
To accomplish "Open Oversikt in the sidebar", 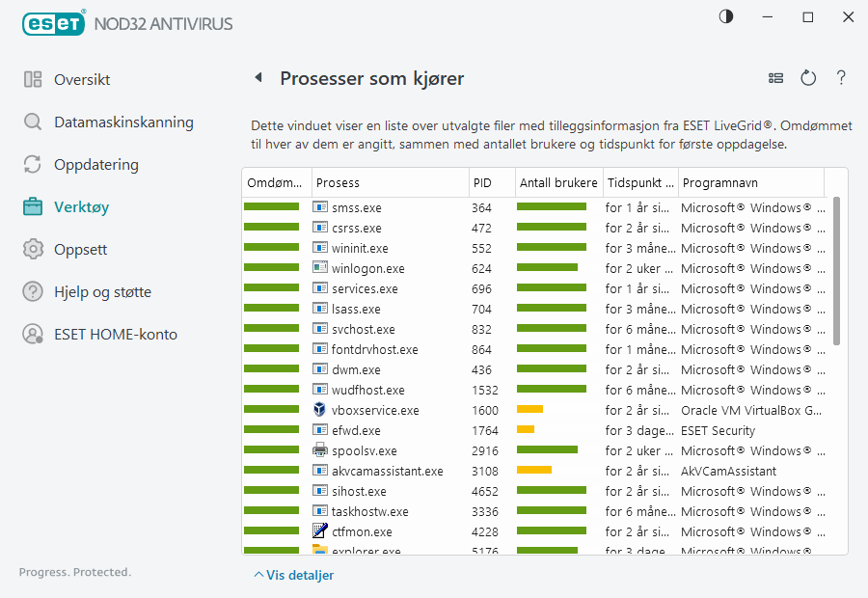I will pyautogui.click(x=82, y=79).
